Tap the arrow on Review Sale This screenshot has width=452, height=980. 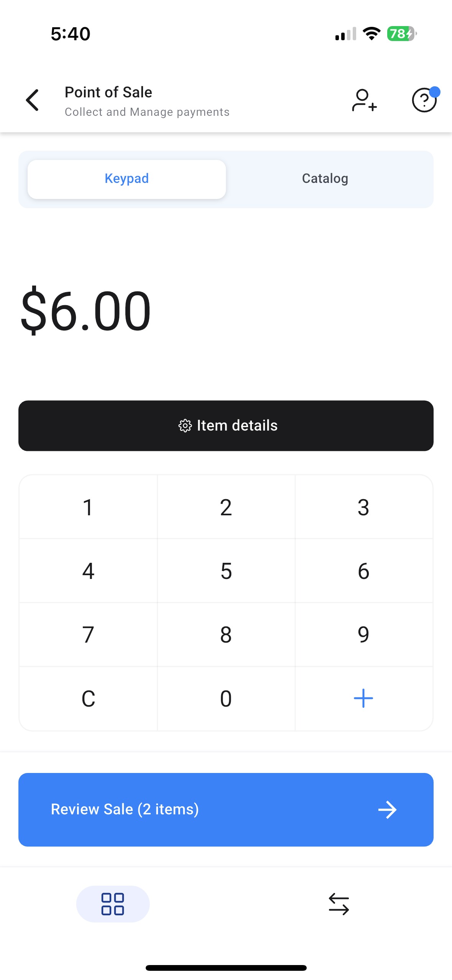387,809
